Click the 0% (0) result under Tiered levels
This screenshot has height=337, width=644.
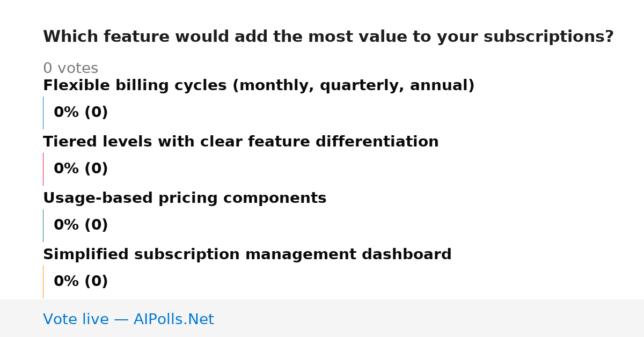(x=81, y=169)
